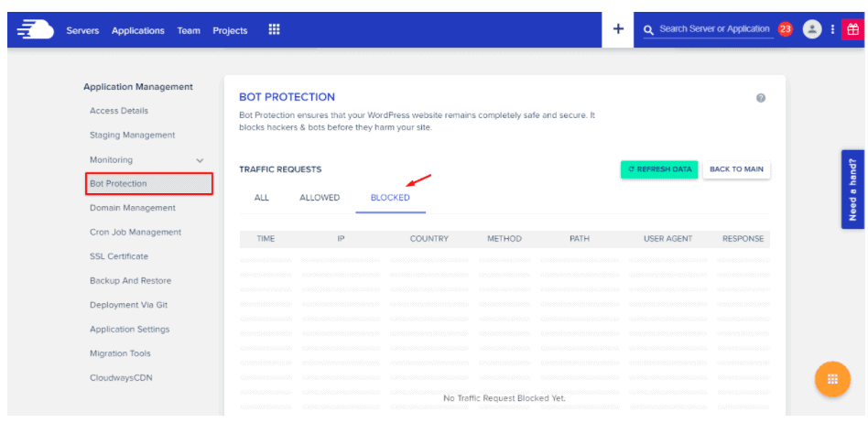
Task: Click the Cloudways cloud logo
Action: (x=36, y=29)
